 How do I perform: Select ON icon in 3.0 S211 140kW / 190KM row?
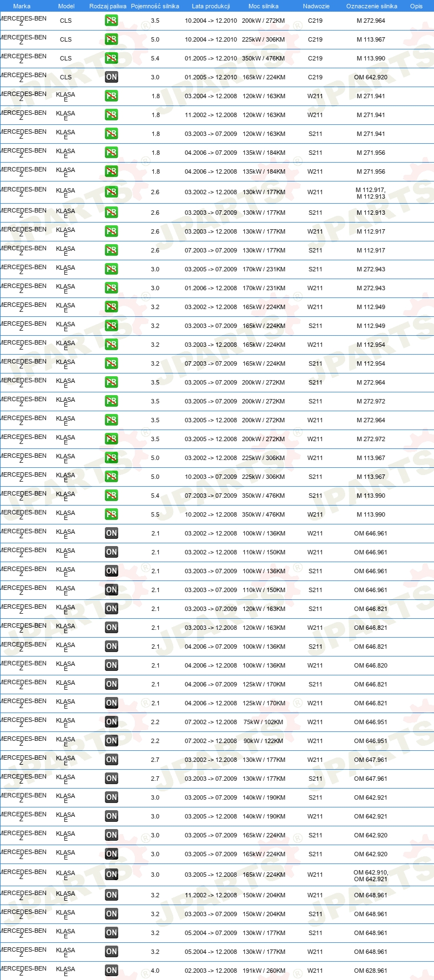coord(112,797)
